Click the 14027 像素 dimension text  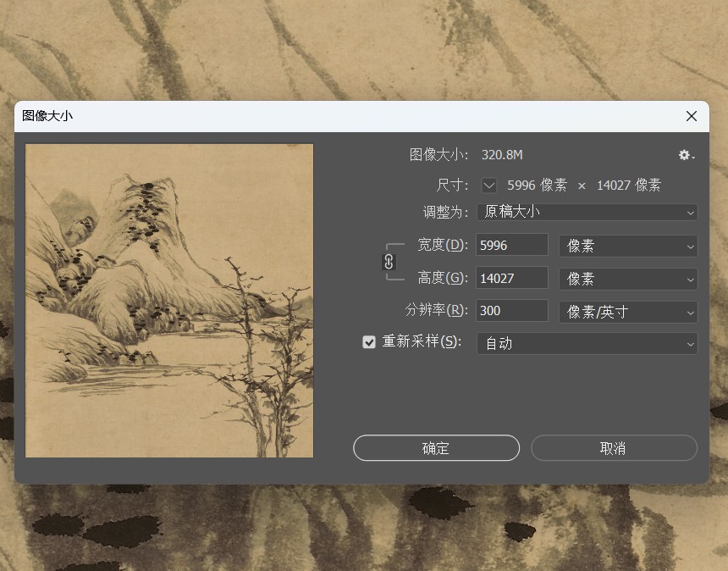(629, 186)
